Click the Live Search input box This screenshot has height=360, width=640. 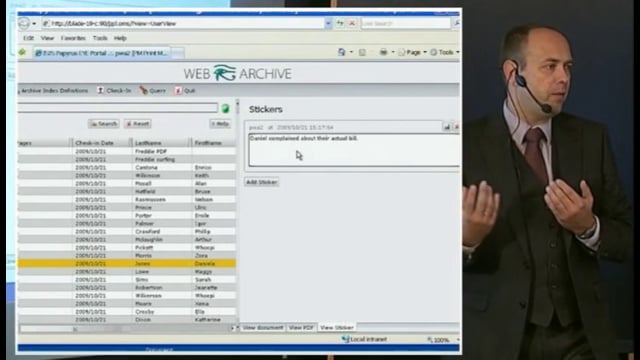(x=405, y=23)
